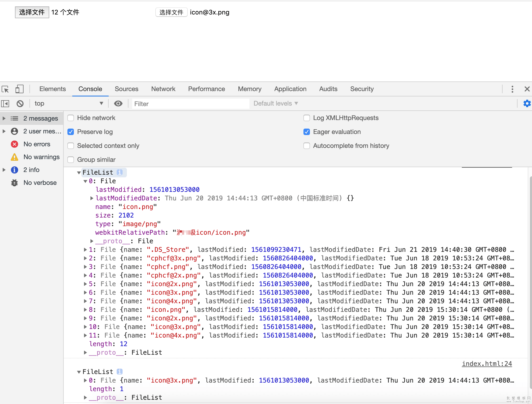Click the live expression eye icon
532x404 pixels.
click(118, 103)
